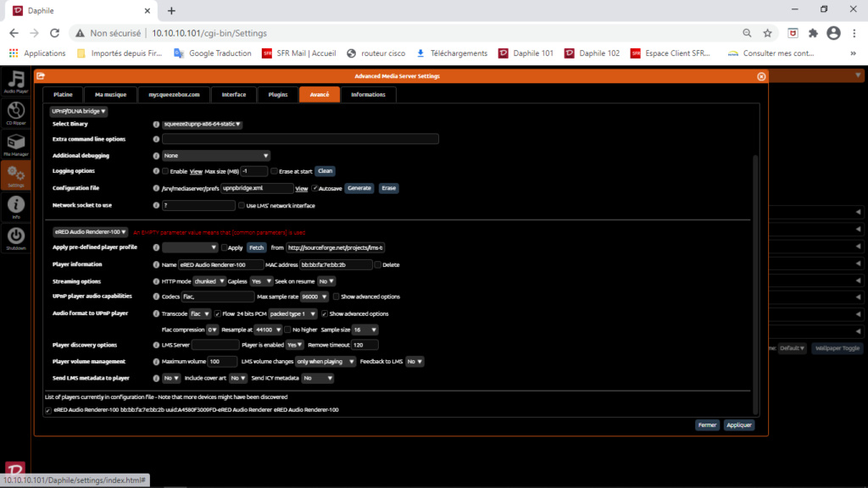
Task: Uncheck eRED Audio Renderer-100 in the players list
Action: click(48, 411)
